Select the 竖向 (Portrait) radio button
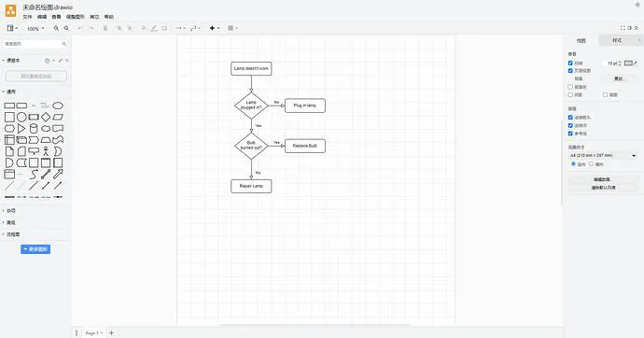Screen dimensions: 644x338 573,164
